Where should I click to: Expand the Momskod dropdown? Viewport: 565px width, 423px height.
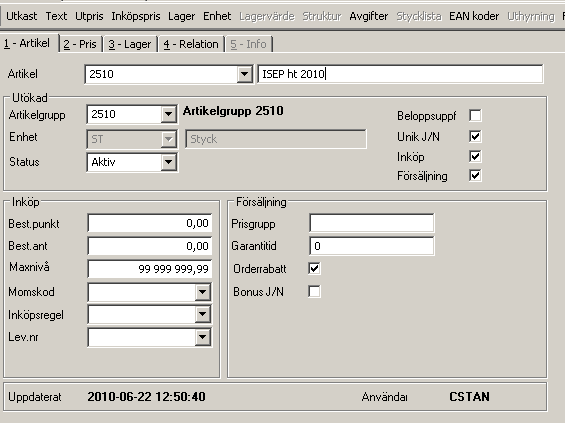(x=203, y=292)
